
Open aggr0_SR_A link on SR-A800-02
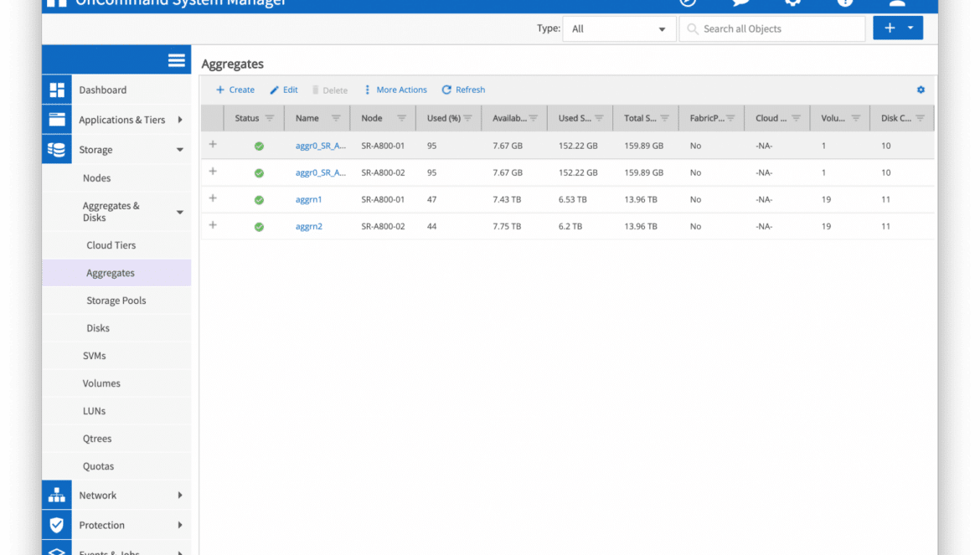coord(321,173)
